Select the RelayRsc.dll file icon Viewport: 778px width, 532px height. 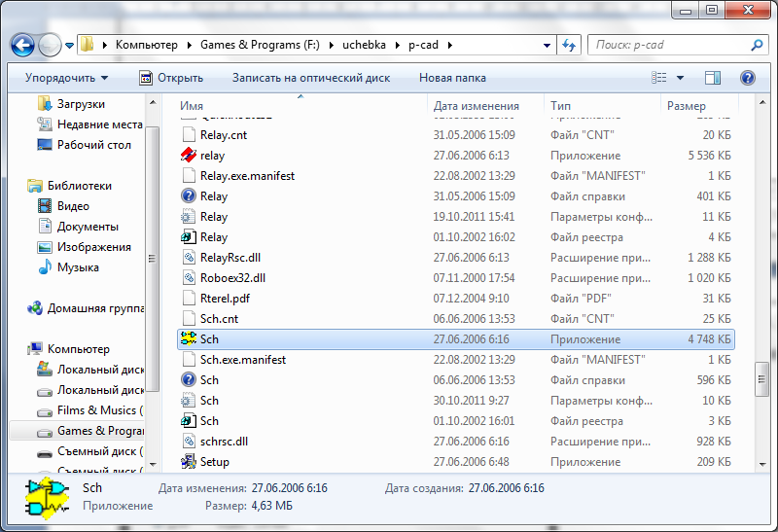pos(189,258)
